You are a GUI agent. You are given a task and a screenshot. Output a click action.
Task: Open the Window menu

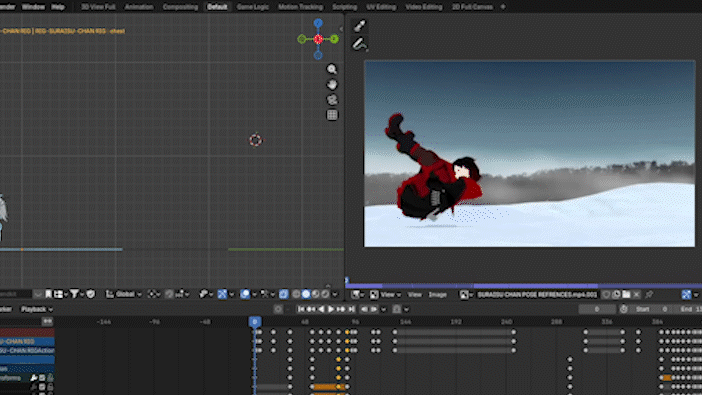pyautogui.click(x=33, y=7)
